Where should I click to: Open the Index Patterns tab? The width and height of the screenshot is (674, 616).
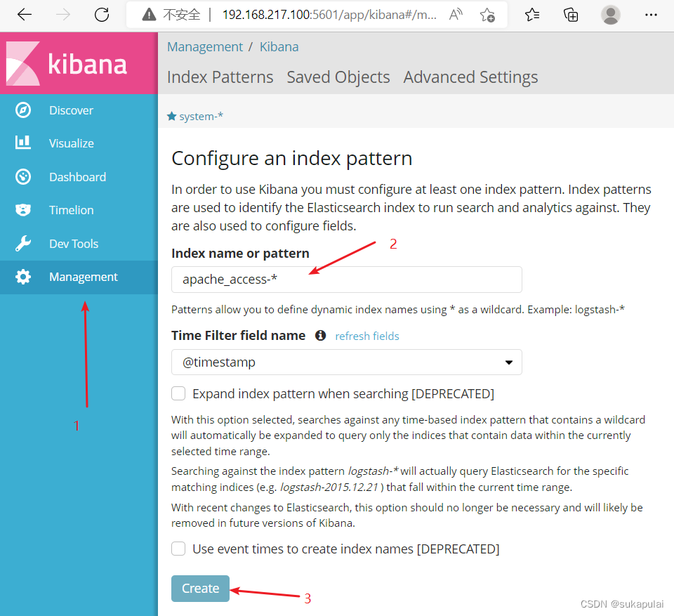(x=220, y=77)
